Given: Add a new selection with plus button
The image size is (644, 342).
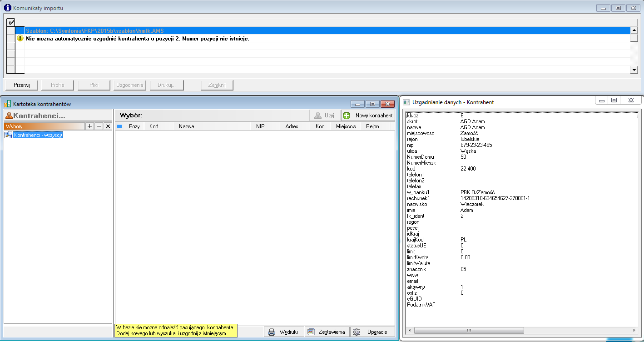Looking at the screenshot, I should click(x=90, y=126).
